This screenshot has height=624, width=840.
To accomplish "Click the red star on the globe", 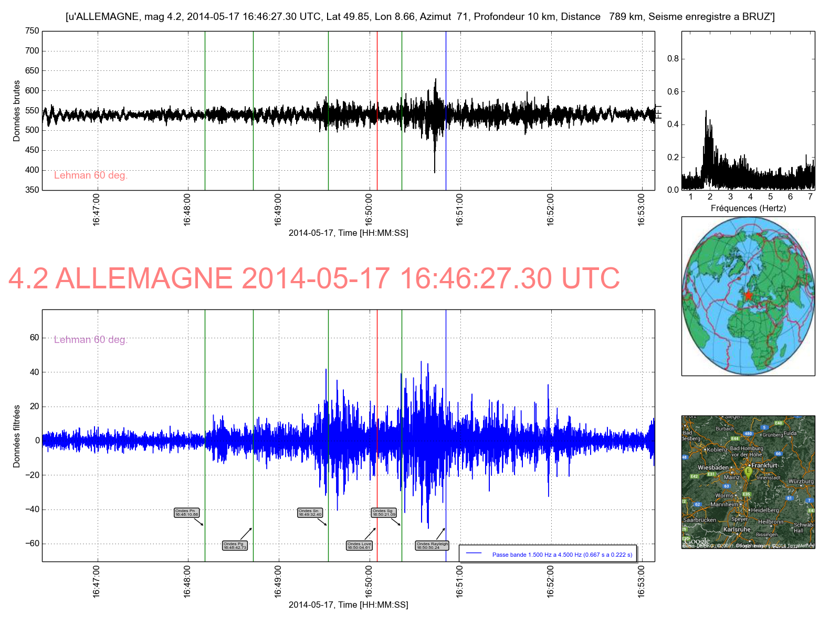I will pos(748,295).
